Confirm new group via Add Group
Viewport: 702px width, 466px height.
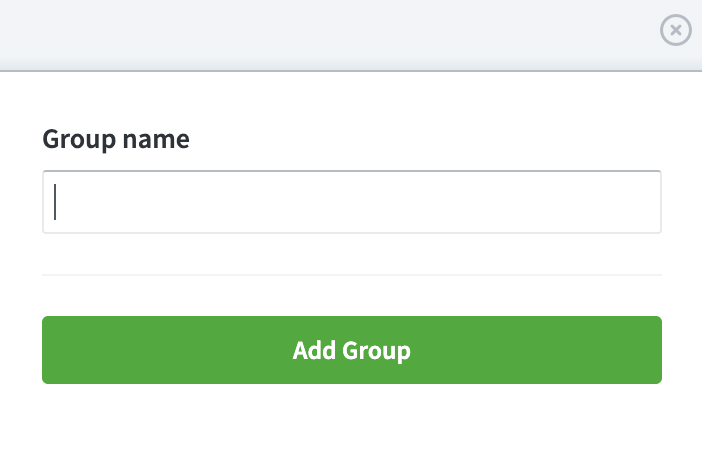(x=352, y=350)
